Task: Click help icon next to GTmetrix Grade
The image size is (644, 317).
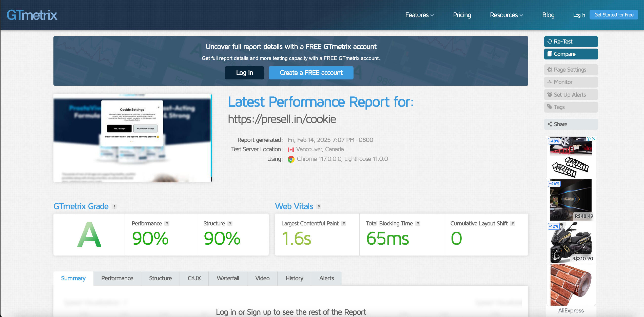Action: (x=114, y=207)
